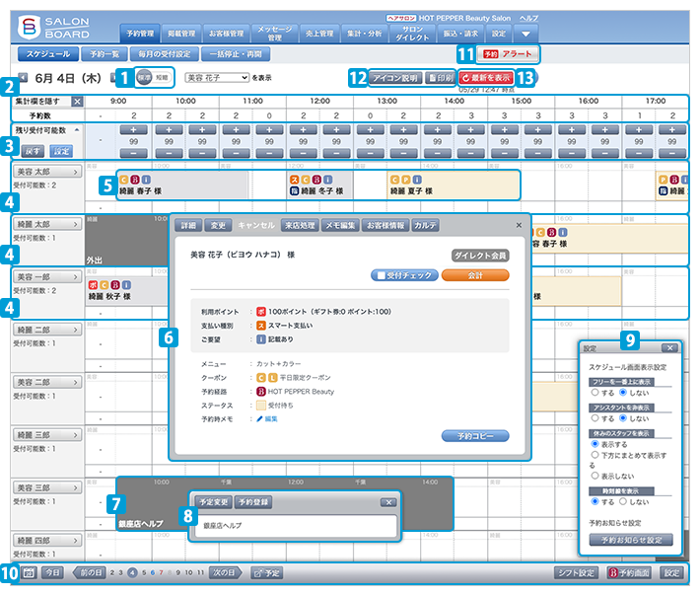The width and height of the screenshot is (700, 595).
Task: Select する for アシスタントを非表示
Action: click(595, 418)
